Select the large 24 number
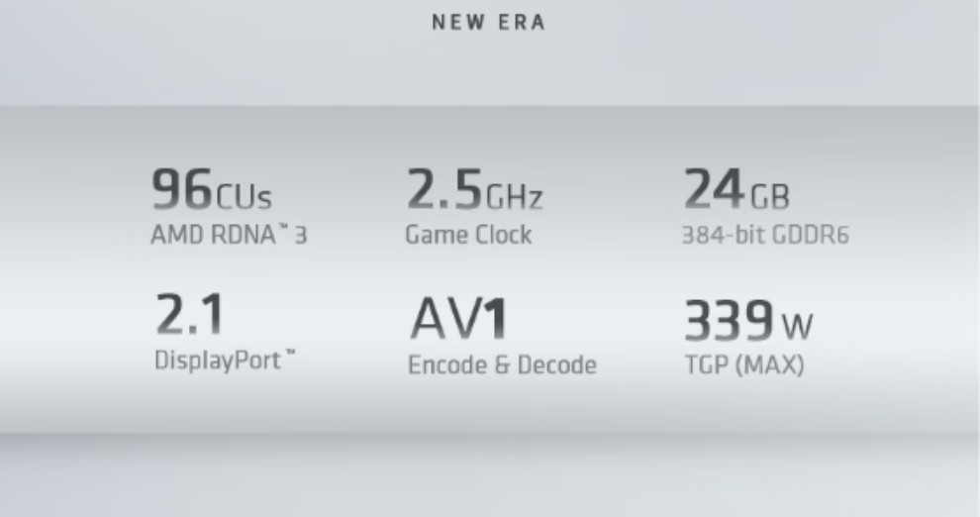The image size is (980, 517). 713,189
